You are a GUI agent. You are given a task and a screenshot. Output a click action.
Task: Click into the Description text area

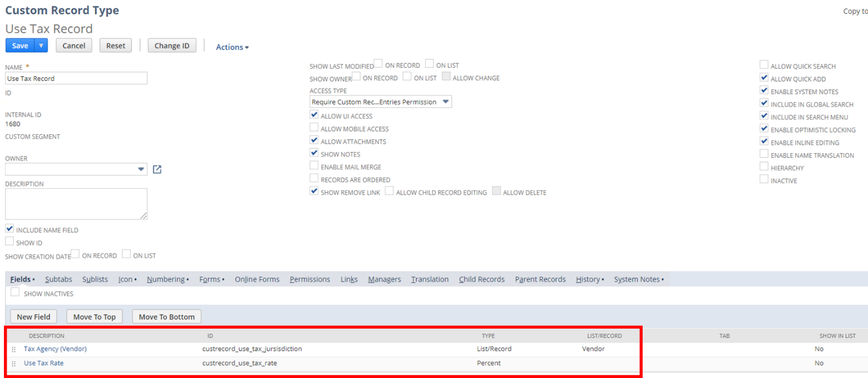pyautogui.click(x=76, y=204)
